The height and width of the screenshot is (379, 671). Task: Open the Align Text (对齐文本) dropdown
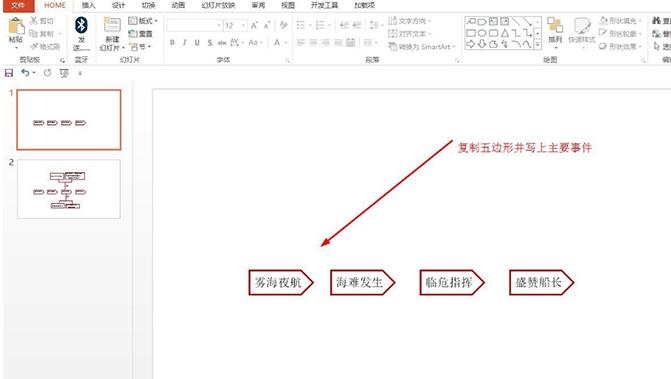coord(410,33)
